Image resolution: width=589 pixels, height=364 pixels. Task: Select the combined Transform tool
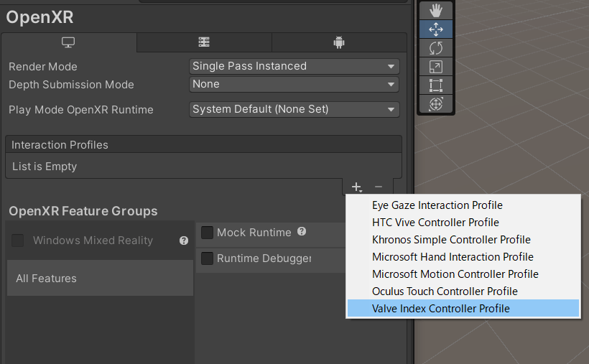[436, 104]
